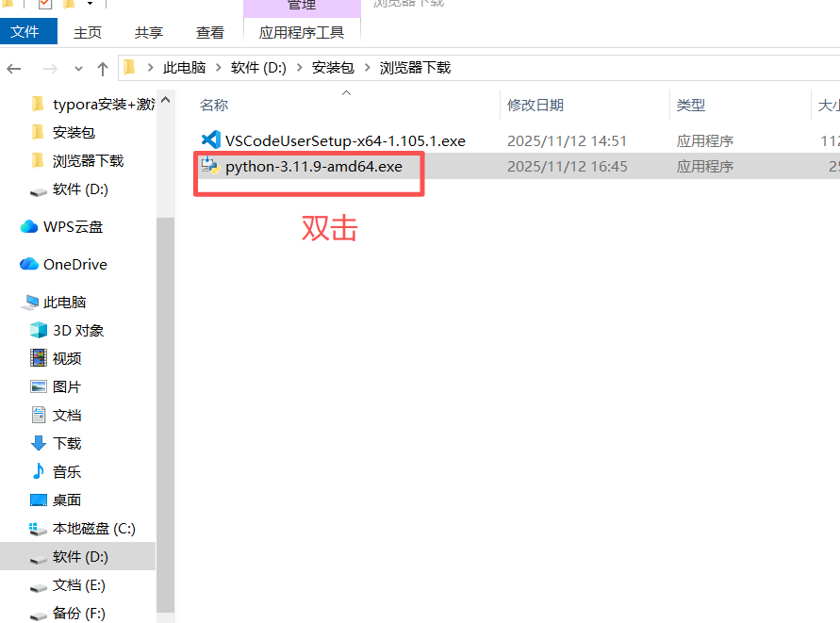
Task: Switch to the 主页 ribbon tab
Action: (88, 33)
